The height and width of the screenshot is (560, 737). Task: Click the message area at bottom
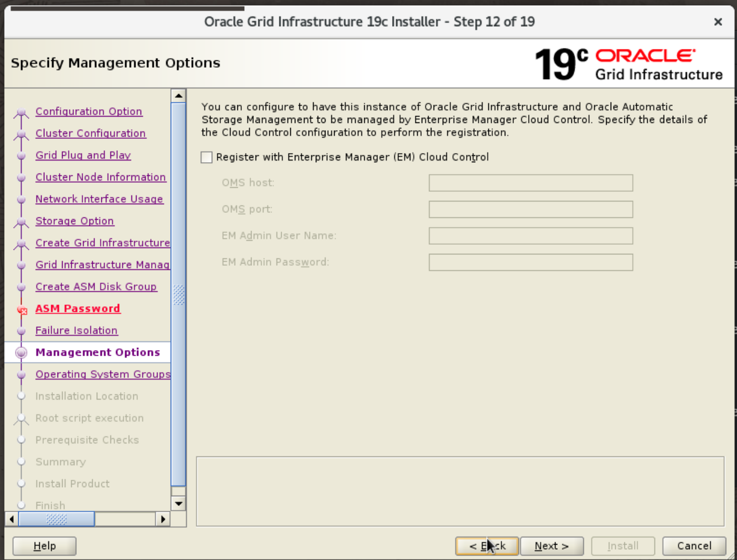click(460, 491)
